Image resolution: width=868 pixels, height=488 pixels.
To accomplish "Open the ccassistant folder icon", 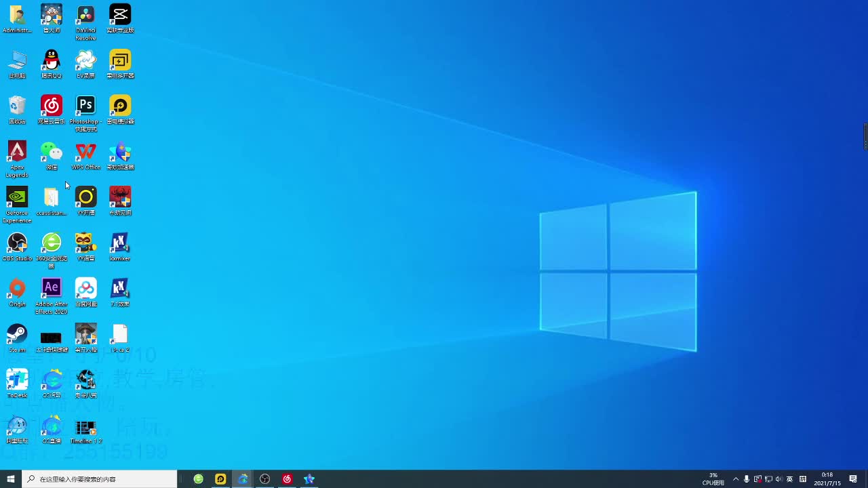I will tap(52, 201).
